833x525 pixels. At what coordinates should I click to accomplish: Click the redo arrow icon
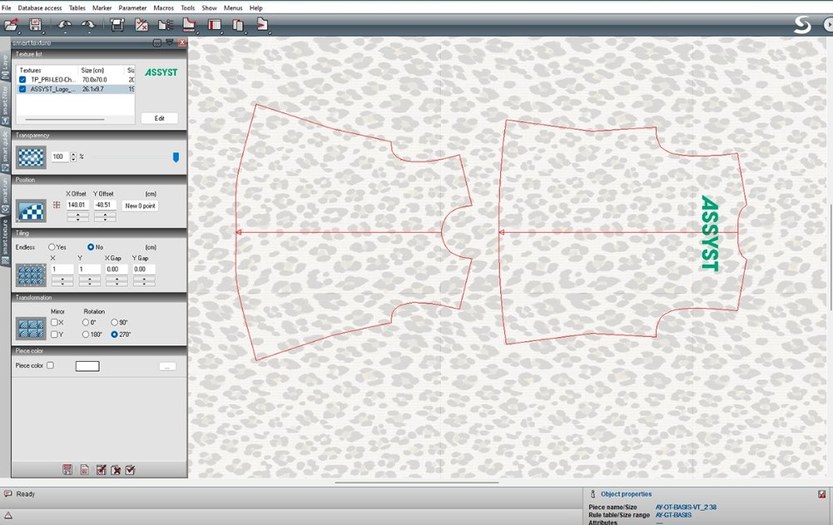(88, 24)
